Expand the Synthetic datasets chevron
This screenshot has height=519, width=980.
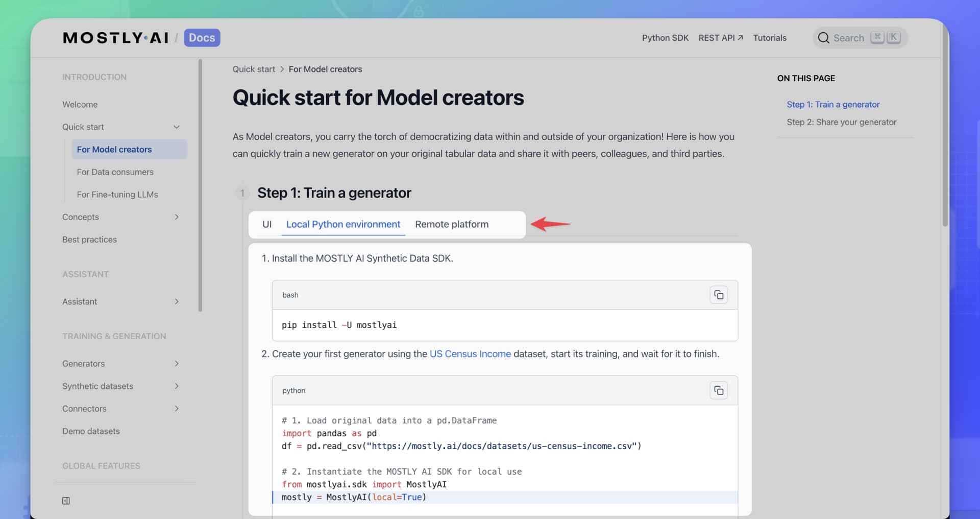point(177,386)
